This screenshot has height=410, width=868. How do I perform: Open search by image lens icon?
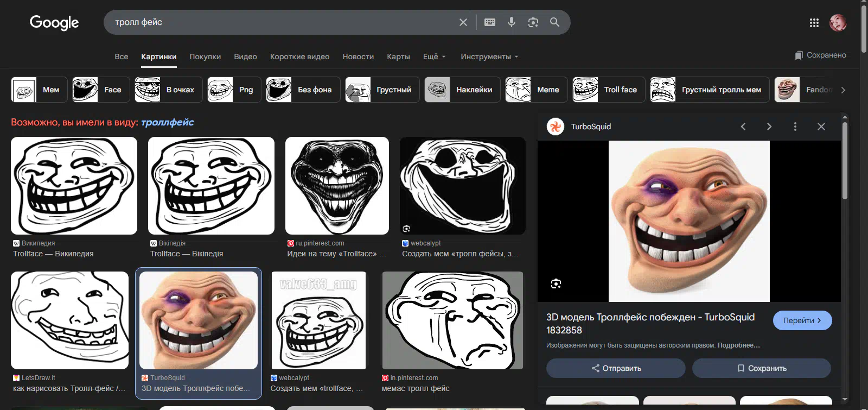pos(533,22)
